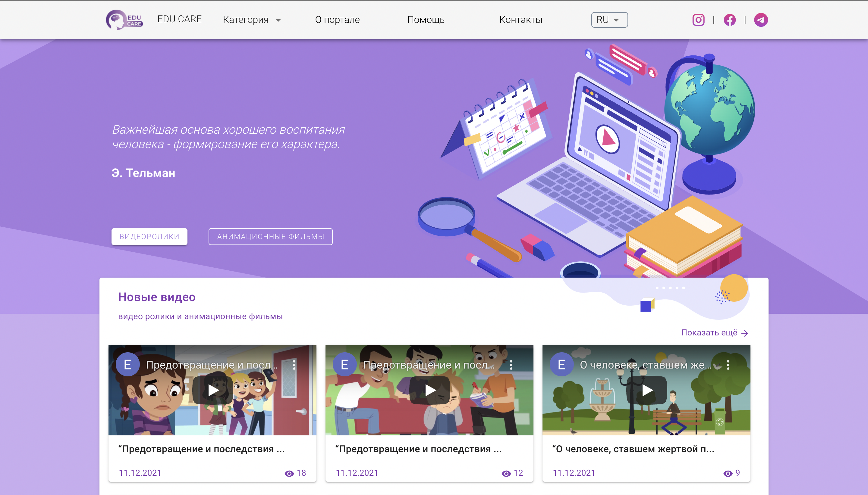Viewport: 868px width, 495px height.
Task: Open the second video card title
Action: tap(418, 449)
